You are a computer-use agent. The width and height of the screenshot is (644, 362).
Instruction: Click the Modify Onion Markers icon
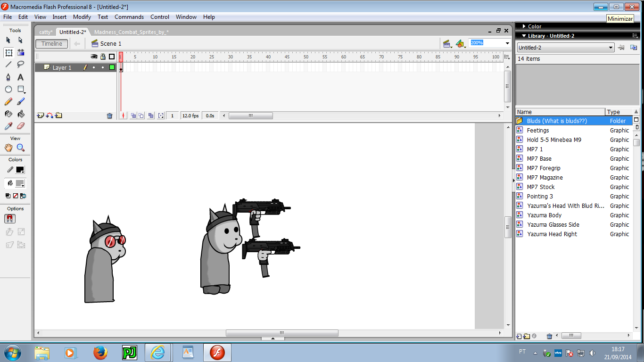pos(161,115)
